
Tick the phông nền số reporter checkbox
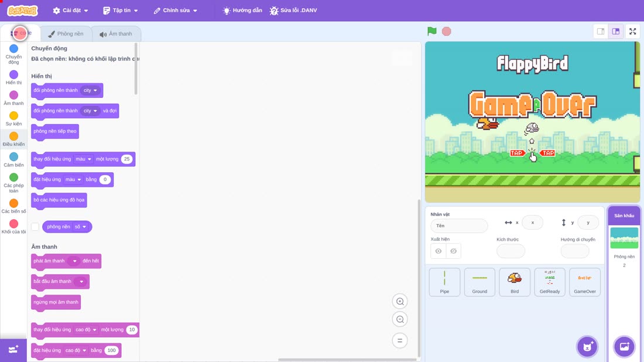[35, 227]
